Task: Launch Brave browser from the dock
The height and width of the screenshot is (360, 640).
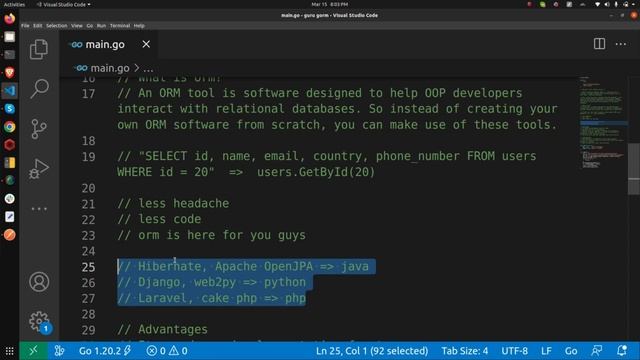Action: pyautogui.click(x=10, y=73)
